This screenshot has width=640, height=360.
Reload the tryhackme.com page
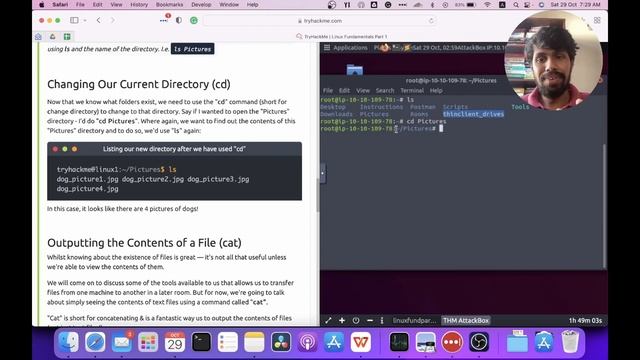(431, 20)
